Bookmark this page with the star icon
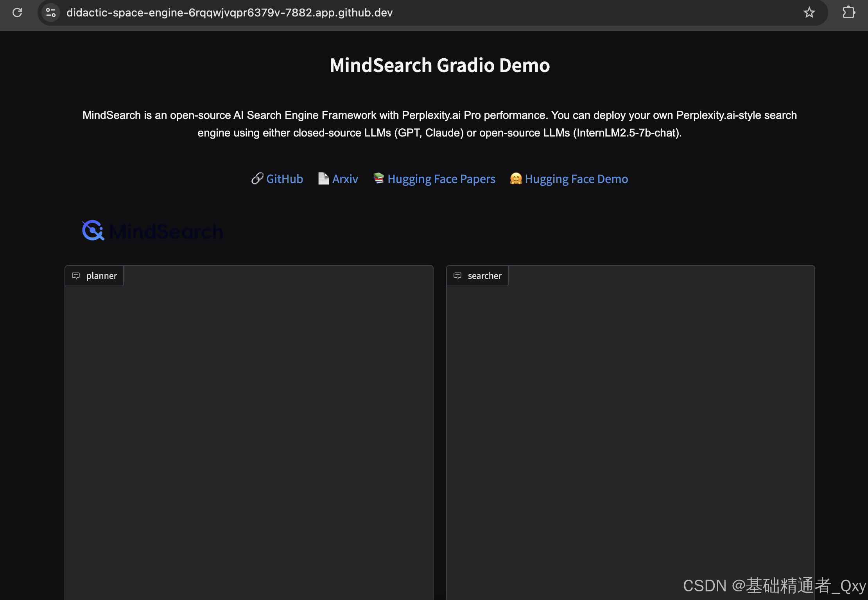This screenshot has width=868, height=600. tap(809, 13)
